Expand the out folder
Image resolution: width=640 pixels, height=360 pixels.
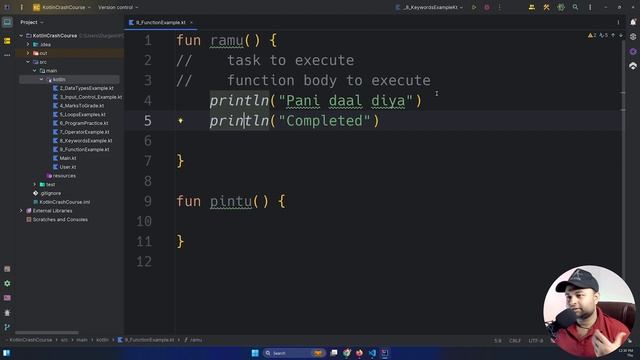[28, 53]
